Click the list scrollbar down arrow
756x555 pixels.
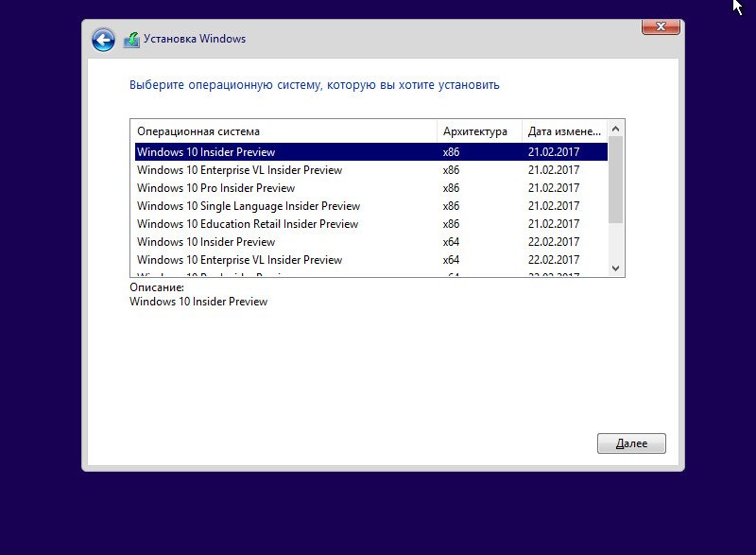616,269
